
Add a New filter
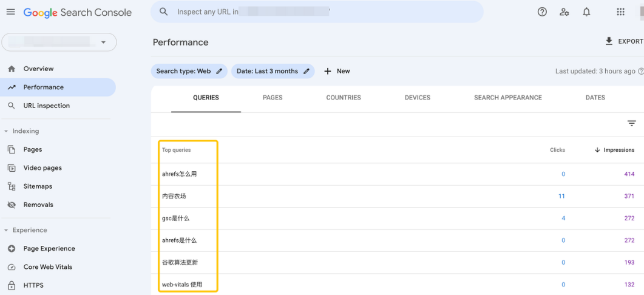point(337,71)
